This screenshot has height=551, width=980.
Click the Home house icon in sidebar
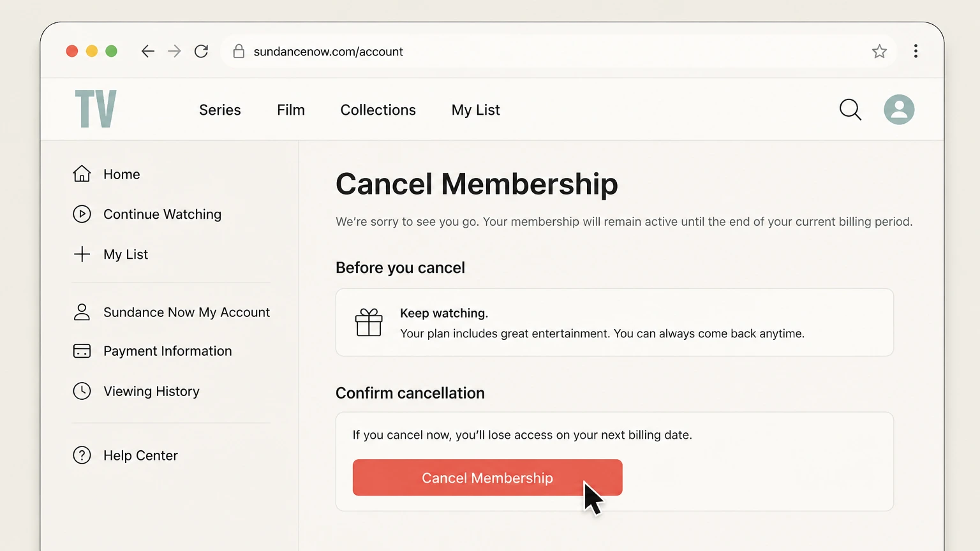pos(82,173)
